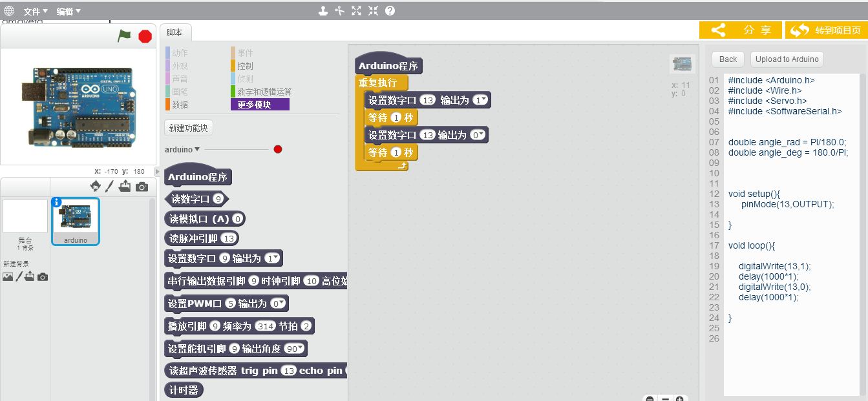868x401 pixels.
Task: Open info icon on arduino sprite
Action: click(57, 202)
